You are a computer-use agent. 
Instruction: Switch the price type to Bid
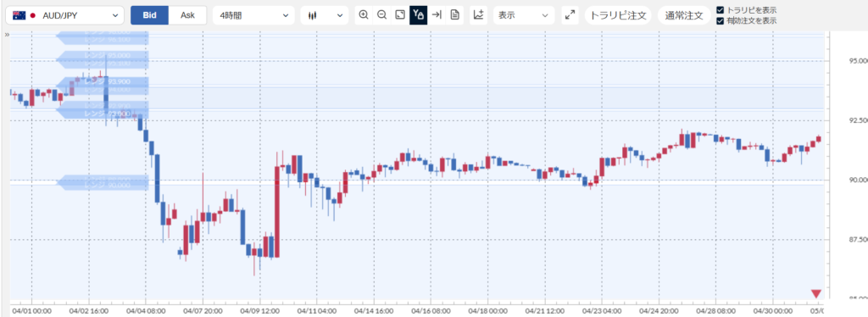point(149,15)
